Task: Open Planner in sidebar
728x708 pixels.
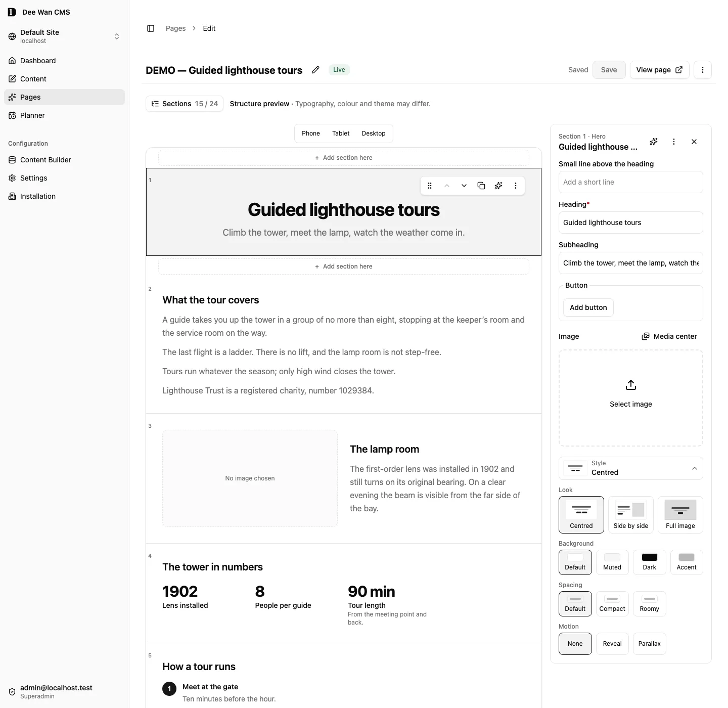Action: 64,115
